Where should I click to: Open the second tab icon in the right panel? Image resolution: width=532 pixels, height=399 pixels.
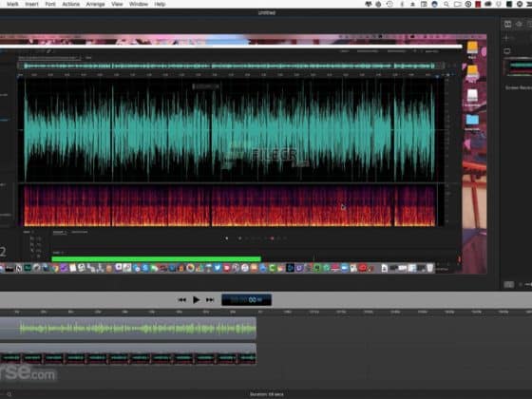tap(519, 24)
